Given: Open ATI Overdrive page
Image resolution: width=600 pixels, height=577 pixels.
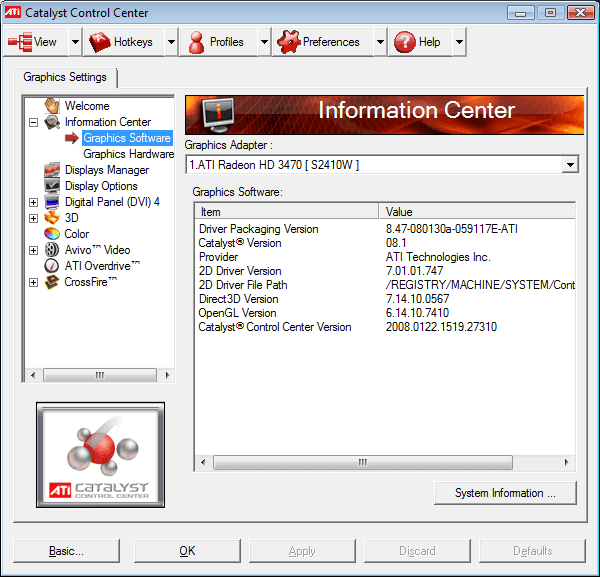Looking at the screenshot, I should point(102,266).
